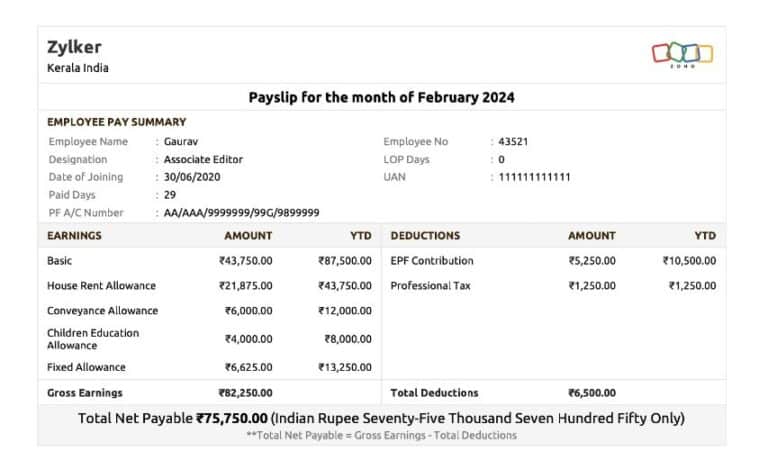Click the Zoho logo icon
Image resolution: width=768 pixels, height=469 pixels.
pos(682,53)
